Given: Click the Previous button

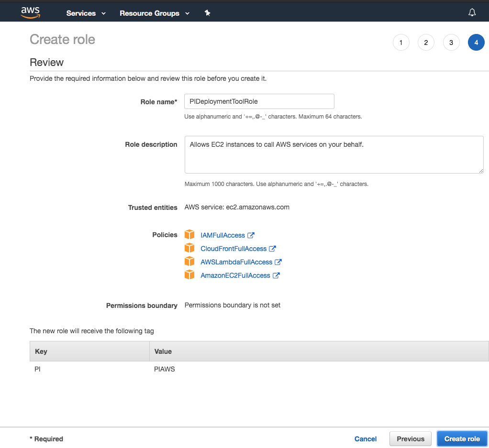Looking at the screenshot, I should (x=410, y=439).
